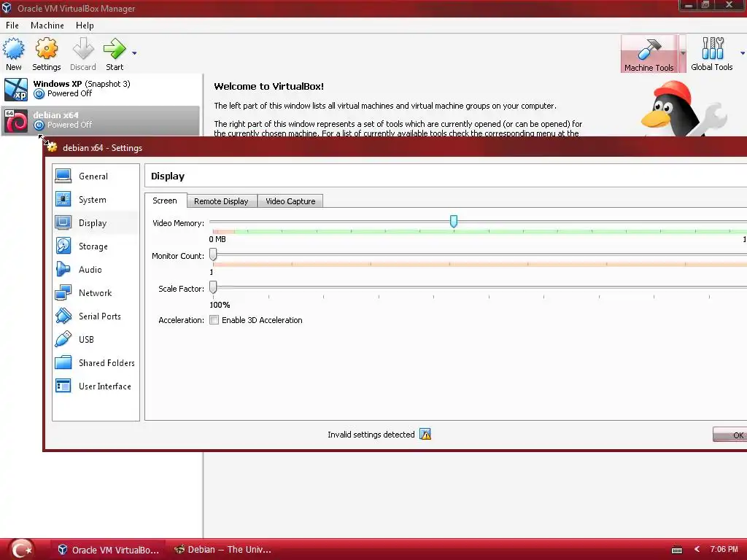This screenshot has height=560, width=747.
Task: Open the USB settings plug icon
Action: tap(63, 340)
